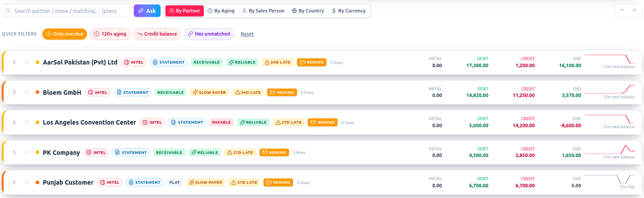The height and width of the screenshot is (198, 644).
Task: Click REMIND for Punjab Customer
Action: point(278,182)
